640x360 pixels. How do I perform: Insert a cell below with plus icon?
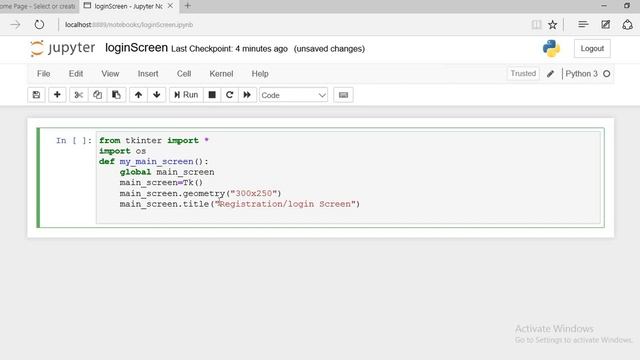[57, 95]
